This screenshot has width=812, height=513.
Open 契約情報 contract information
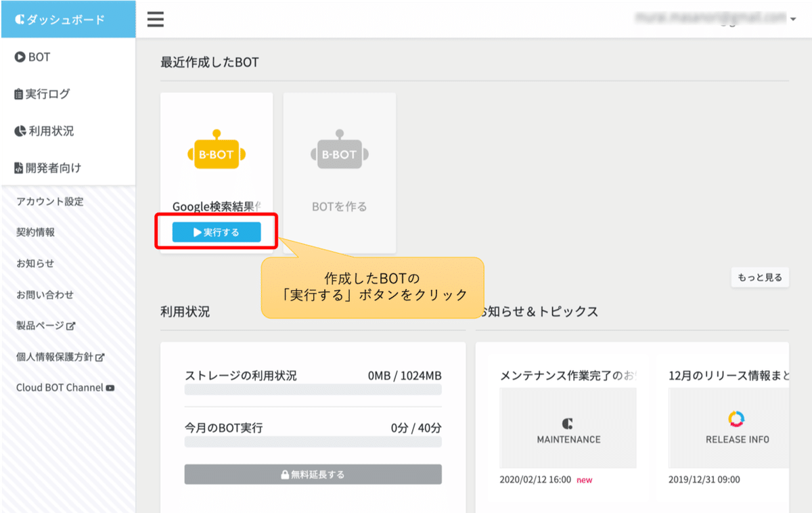tap(35, 232)
